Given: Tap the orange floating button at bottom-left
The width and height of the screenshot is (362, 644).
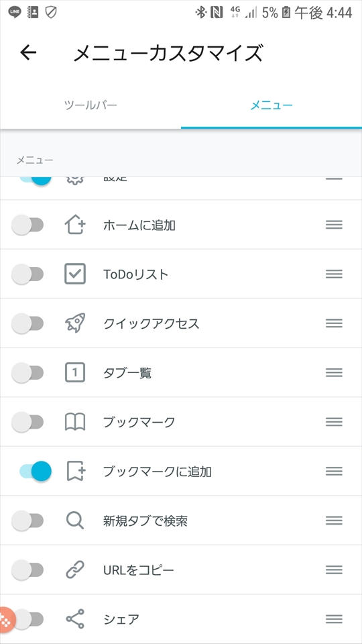Looking at the screenshot, I should point(6,618).
